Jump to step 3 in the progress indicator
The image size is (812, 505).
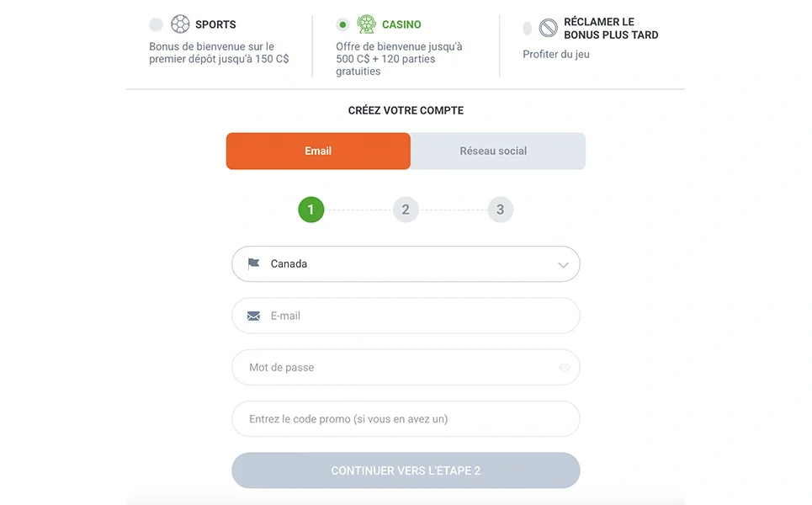[500, 210]
